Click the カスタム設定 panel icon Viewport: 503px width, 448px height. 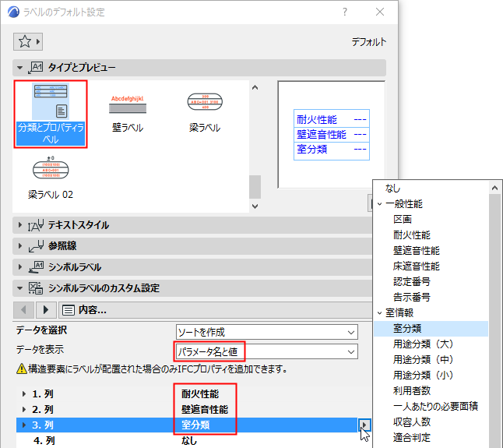(x=36, y=288)
